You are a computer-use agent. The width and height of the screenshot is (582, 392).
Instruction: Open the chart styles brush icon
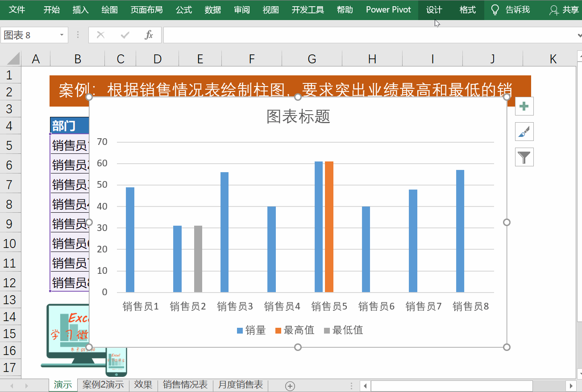pos(524,132)
